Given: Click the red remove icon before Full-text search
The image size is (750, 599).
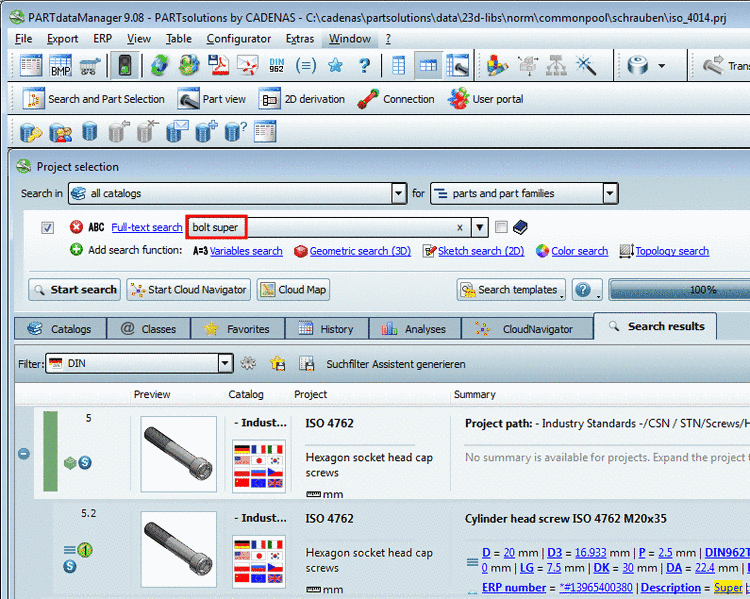Looking at the screenshot, I should pyautogui.click(x=76, y=227).
